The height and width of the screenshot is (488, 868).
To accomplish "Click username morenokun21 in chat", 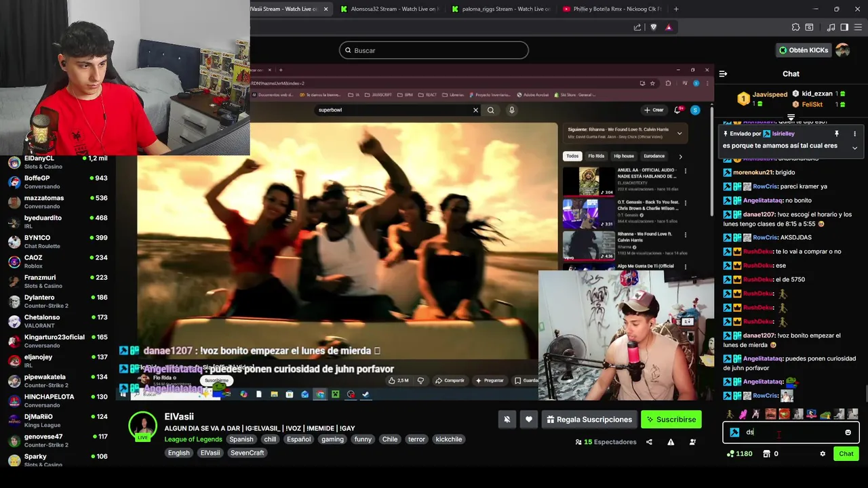I will (x=753, y=172).
